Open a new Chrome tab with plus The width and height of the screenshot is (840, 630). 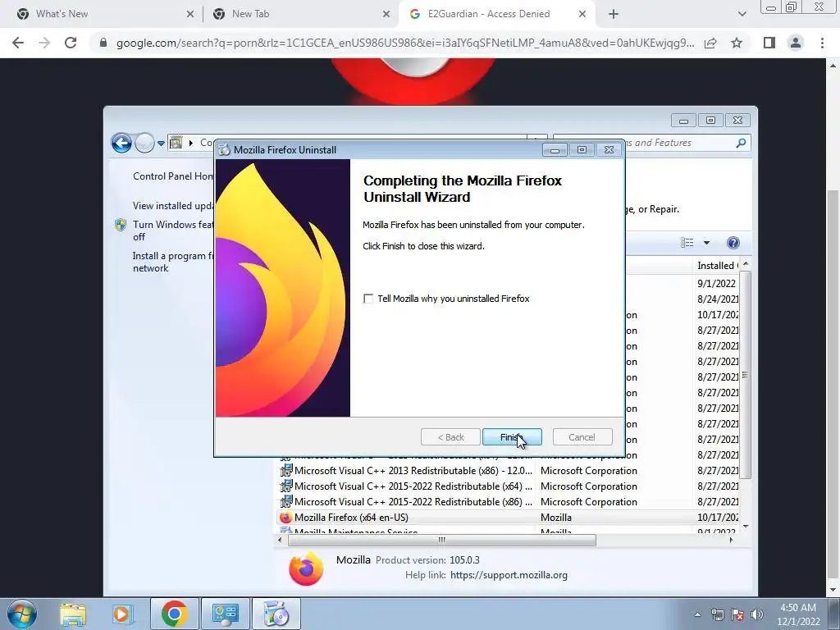click(x=614, y=15)
